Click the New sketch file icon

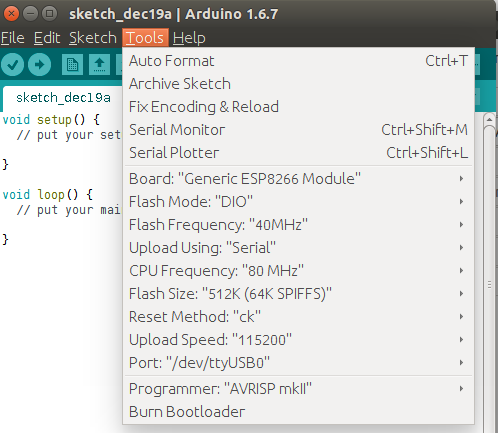tap(72, 64)
